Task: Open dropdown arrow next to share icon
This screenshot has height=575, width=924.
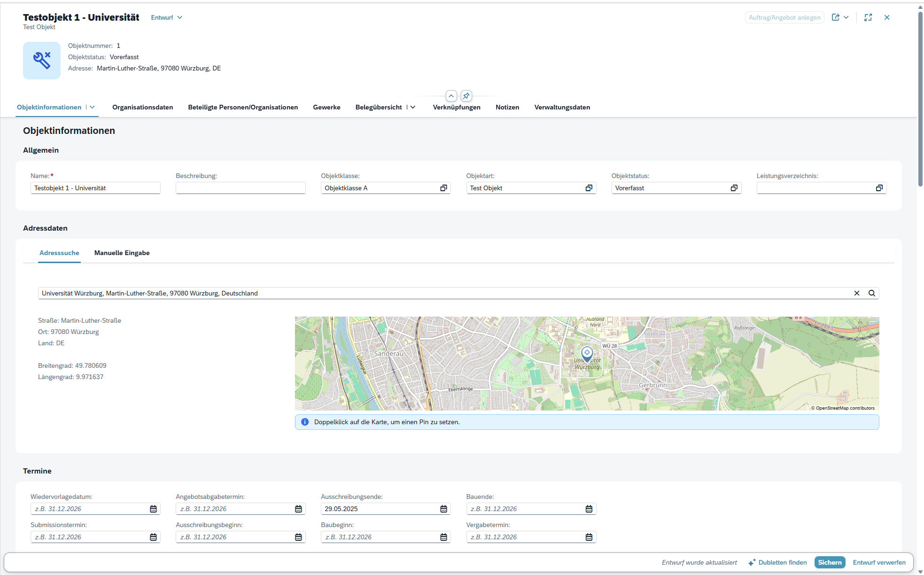Action: pyautogui.click(x=846, y=17)
